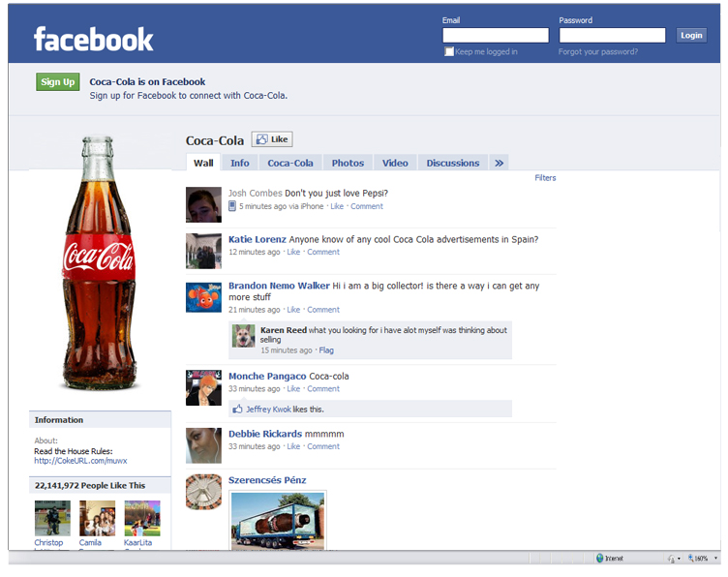Click the phone icon on Josh Combes' post
728x577 pixels.
pos(232,206)
